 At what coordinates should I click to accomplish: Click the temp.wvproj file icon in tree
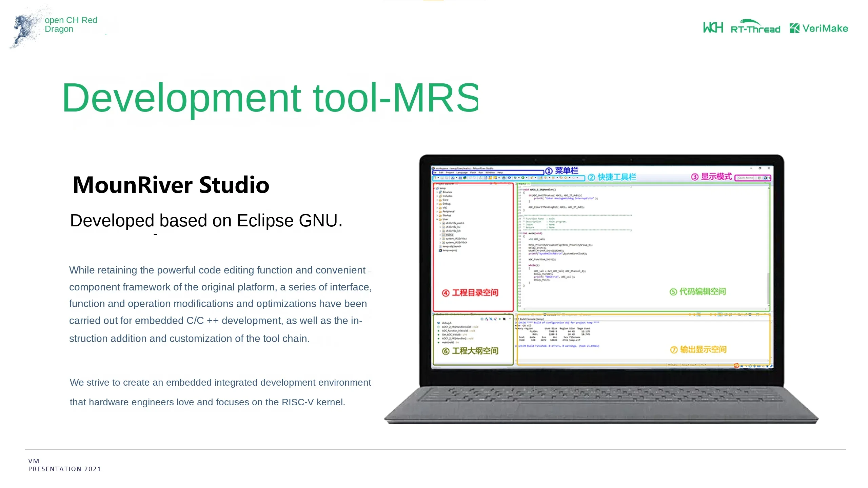pyautogui.click(x=440, y=250)
